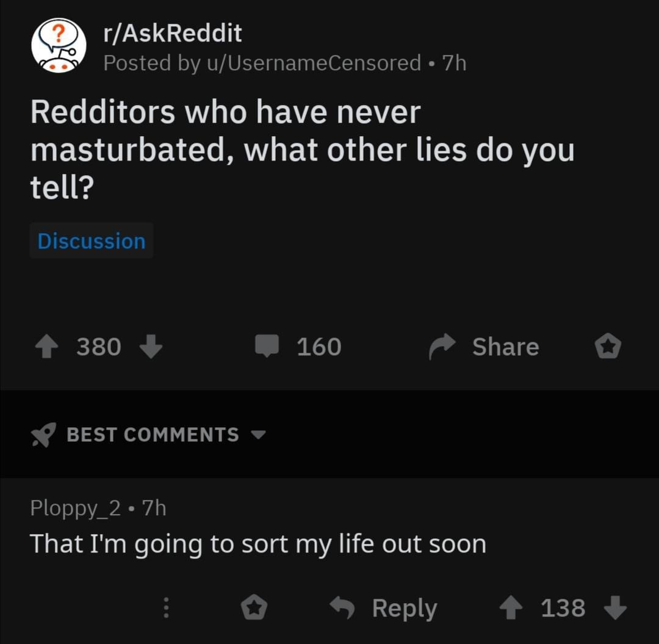Screen dimensions: 659x644
Task: Reply to Ploppy_2's comment
Action: click(x=384, y=608)
